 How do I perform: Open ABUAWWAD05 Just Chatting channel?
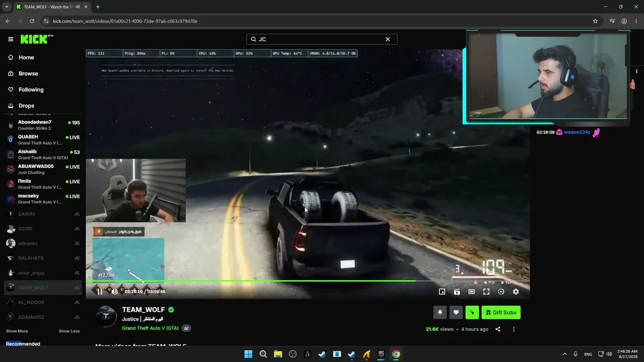coord(43,169)
